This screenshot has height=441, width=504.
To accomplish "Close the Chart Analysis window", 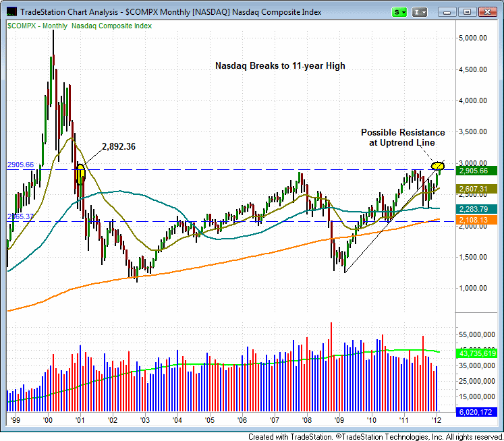I will click(487, 12).
